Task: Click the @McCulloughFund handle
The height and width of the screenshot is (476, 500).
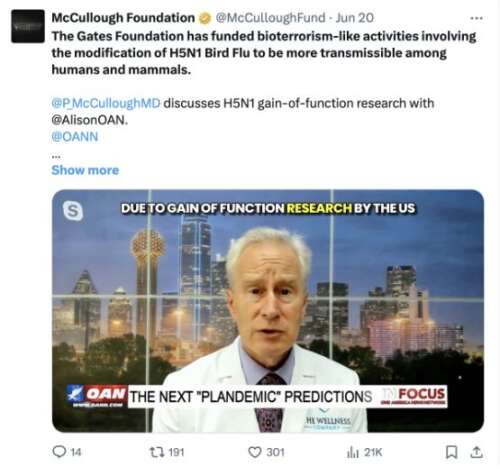Action: coord(270,18)
